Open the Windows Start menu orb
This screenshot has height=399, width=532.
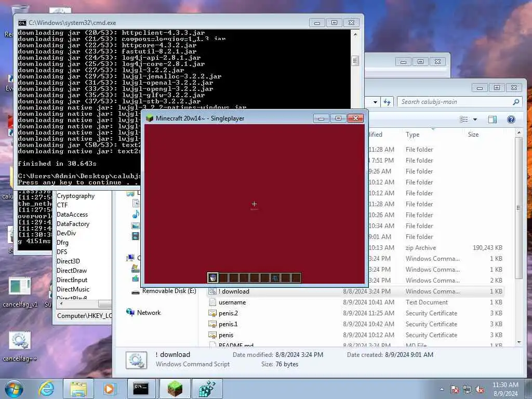(14, 389)
